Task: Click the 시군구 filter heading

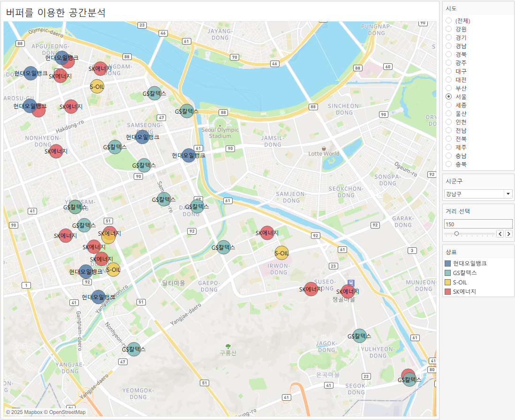Action: [454, 181]
